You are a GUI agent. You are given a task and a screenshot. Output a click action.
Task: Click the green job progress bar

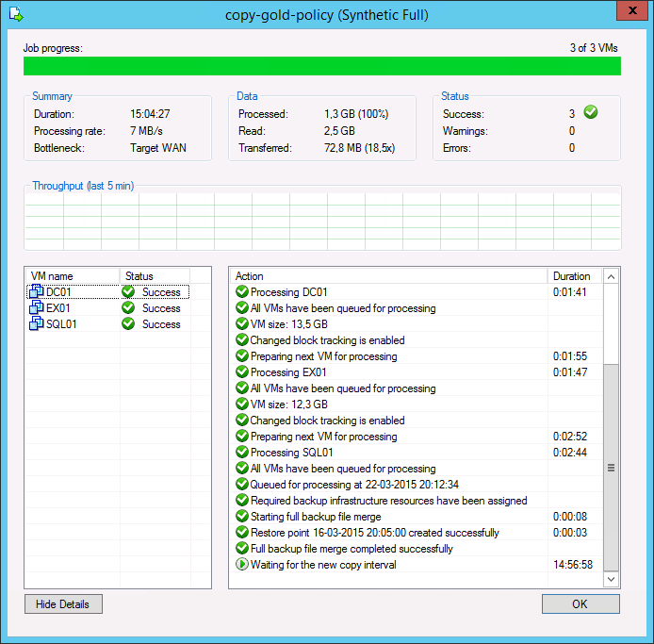pyautogui.click(x=321, y=66)
